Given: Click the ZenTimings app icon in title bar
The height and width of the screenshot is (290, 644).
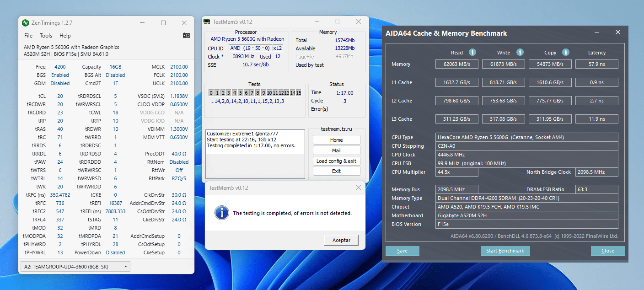Looking at the screenshot, I should 26,23.
